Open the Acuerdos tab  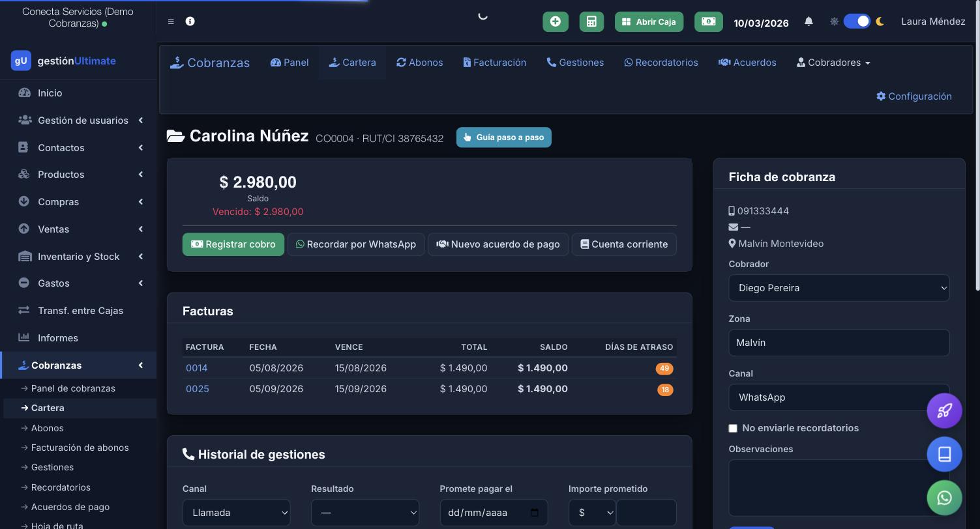pyautogui.click(x=747, y=63)
